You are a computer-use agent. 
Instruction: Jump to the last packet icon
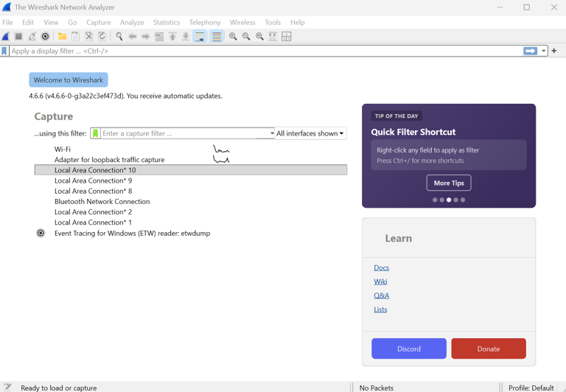(x=186, y=36)
